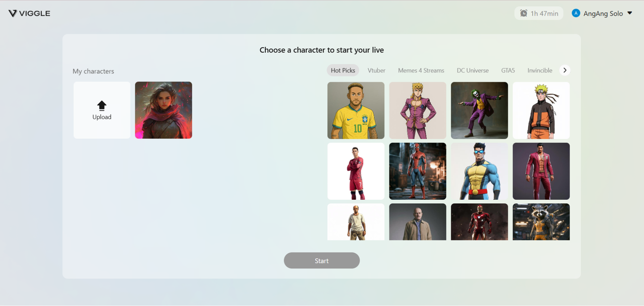The height and width of the screenshot is (306, 644).
Task: Show more category tabs with right chevron
Action: coord(565,70)
